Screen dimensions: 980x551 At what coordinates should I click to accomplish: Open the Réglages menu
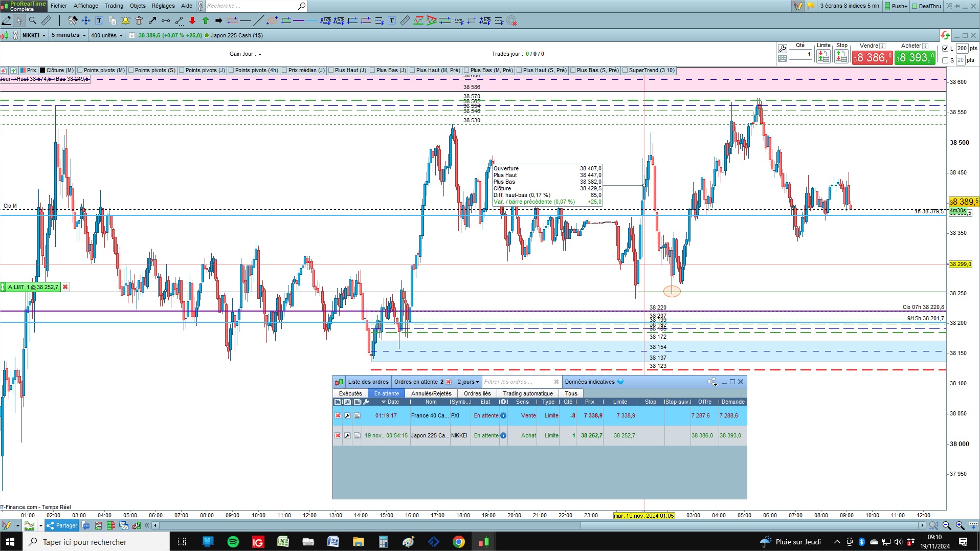tap(163, 6)
